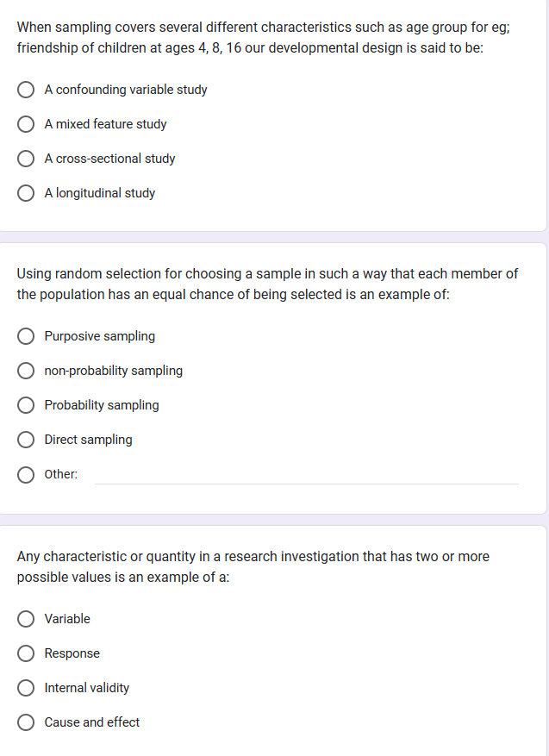Select the "Other:" radio button
Screen dimensions: 549x756
click(x=27, y=474)
